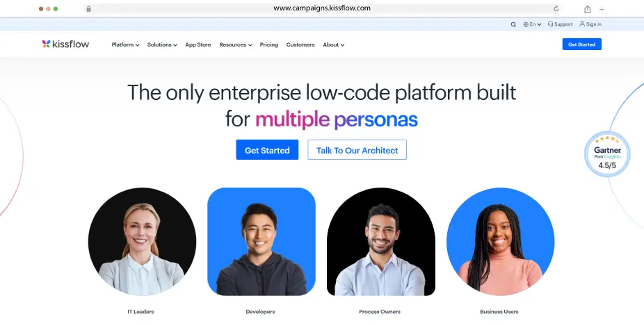Click the padlock icon in the address bar
The image size is (644, 325).
point(89,8)
